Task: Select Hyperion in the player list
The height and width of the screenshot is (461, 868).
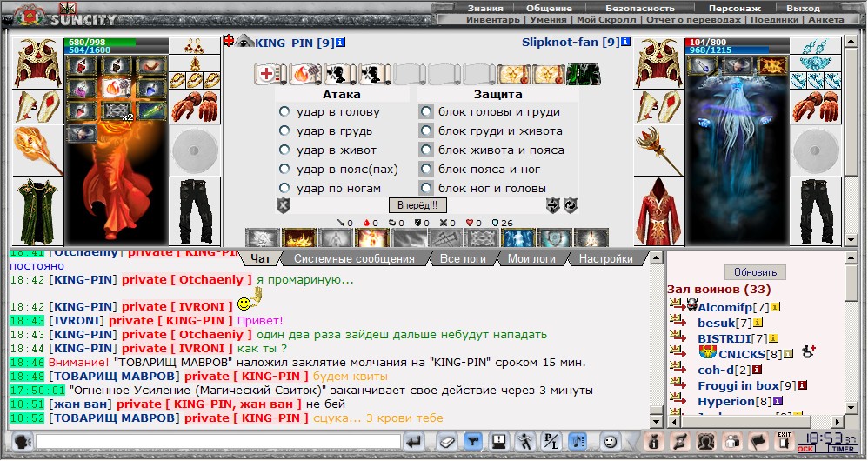Action: click(x=726, y=401)
